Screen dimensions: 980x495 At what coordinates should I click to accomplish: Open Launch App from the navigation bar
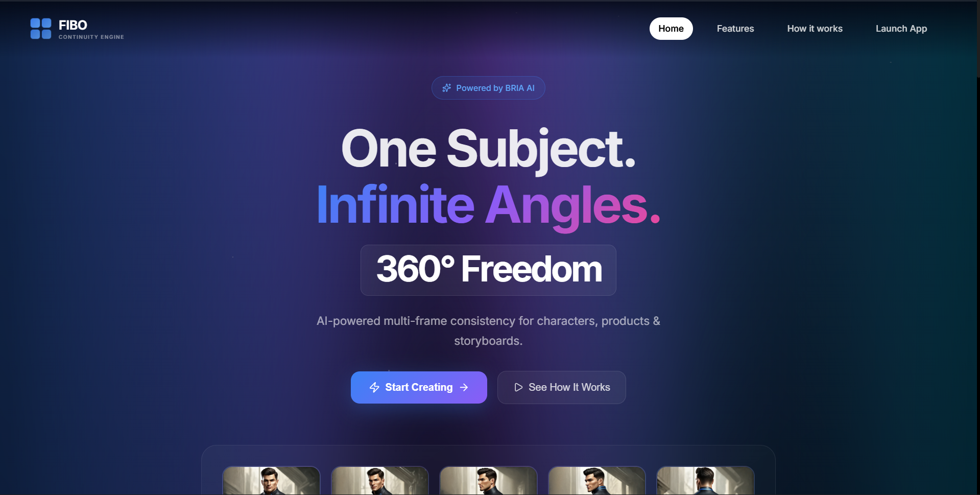(901, 29)
